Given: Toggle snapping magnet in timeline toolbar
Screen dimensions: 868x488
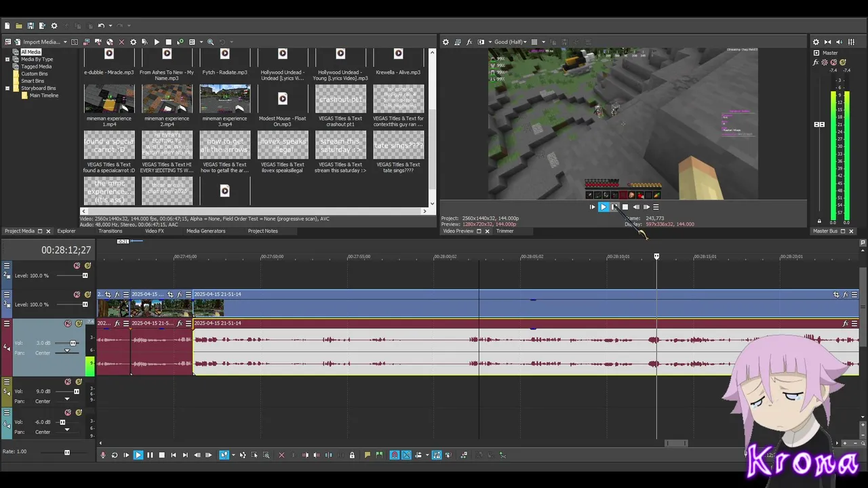Looking at the screenshot, I should pos(394,455).
